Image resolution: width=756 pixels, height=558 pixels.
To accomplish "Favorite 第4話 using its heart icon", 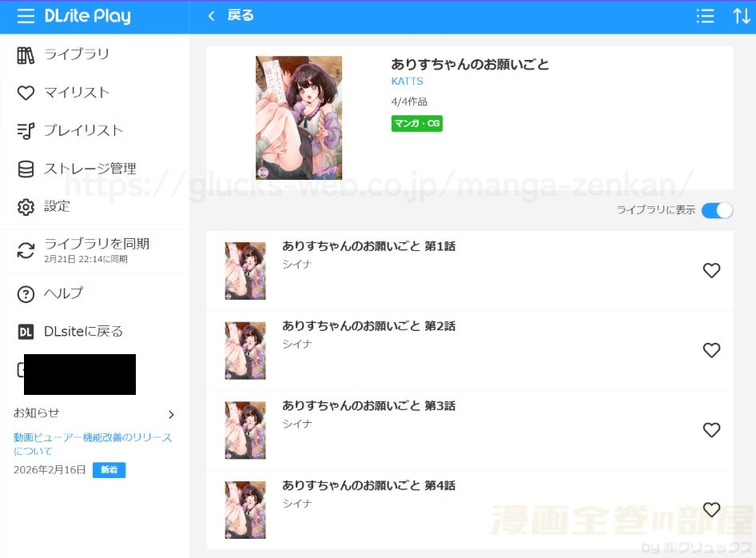I will 711,509.
